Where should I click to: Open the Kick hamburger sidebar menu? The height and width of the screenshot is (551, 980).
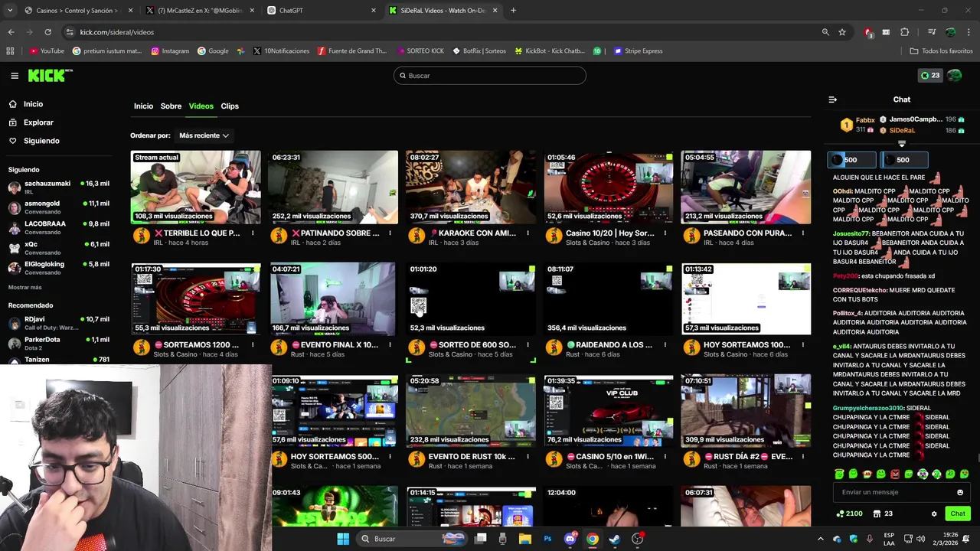(15, 76)
